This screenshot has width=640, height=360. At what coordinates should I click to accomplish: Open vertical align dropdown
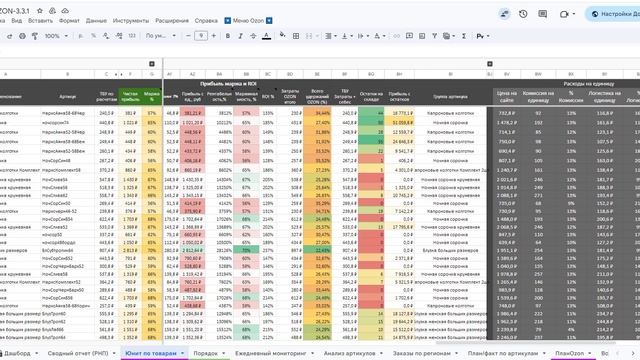click(x=347, y=36)
